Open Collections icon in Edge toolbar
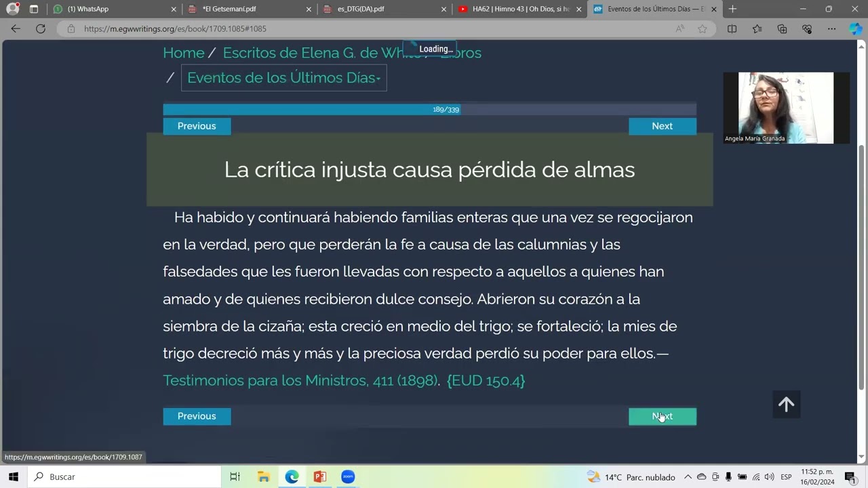The height and width of the screenshot is (488, 868). [x=782, y=28]
